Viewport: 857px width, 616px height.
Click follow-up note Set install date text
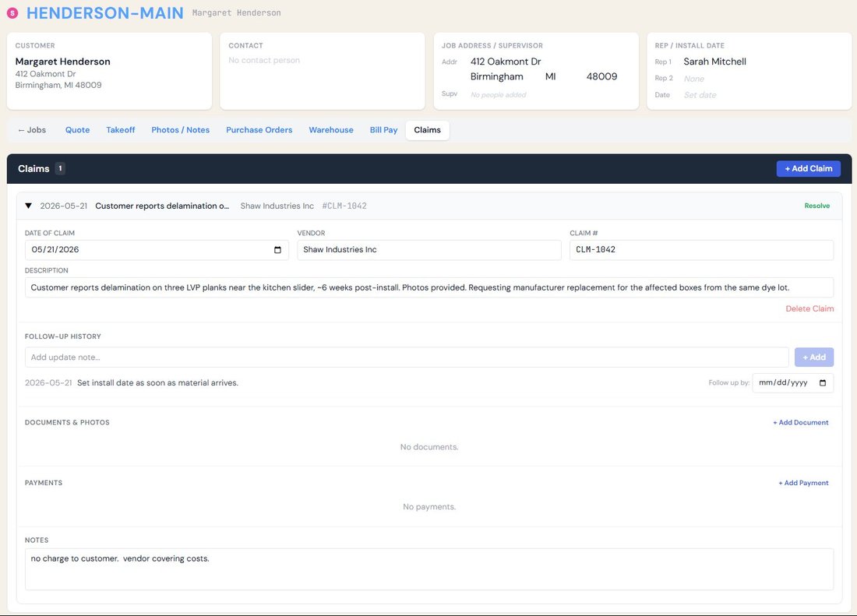[x=157, y=383]
